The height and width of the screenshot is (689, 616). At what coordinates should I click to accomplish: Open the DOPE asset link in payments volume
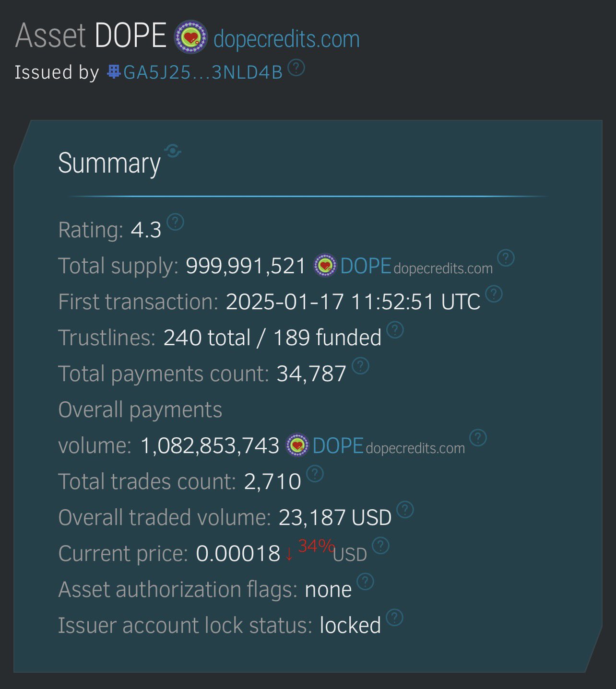(x=338, y=446)
